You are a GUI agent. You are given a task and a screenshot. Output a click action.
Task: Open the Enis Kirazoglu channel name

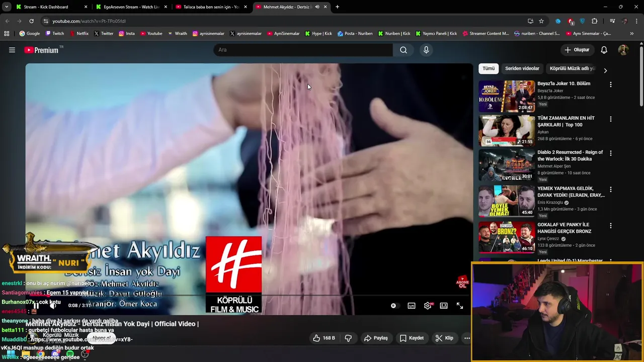tap(550, 203)
